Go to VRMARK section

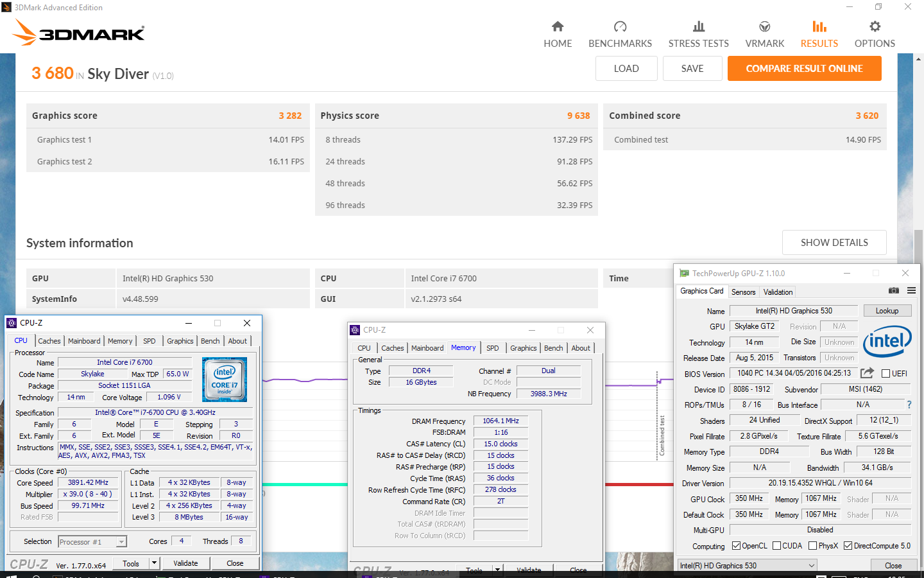coord(764,35)
